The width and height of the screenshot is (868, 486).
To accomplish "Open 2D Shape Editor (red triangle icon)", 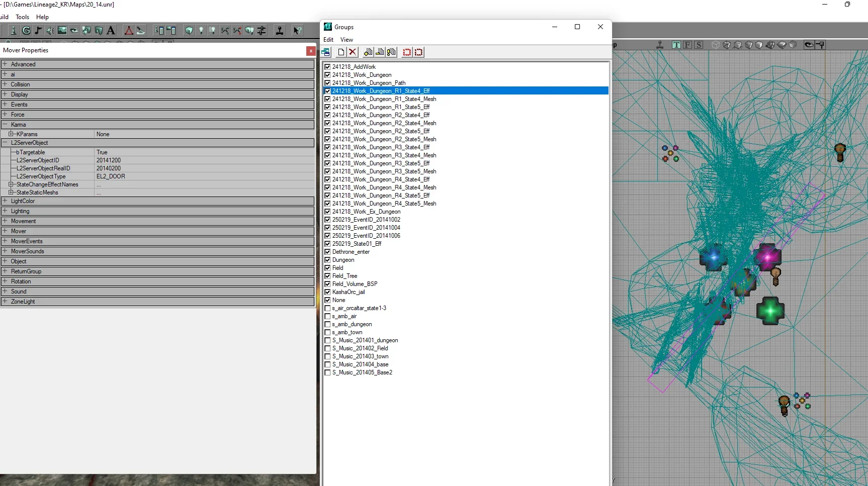I will [129, 31].
